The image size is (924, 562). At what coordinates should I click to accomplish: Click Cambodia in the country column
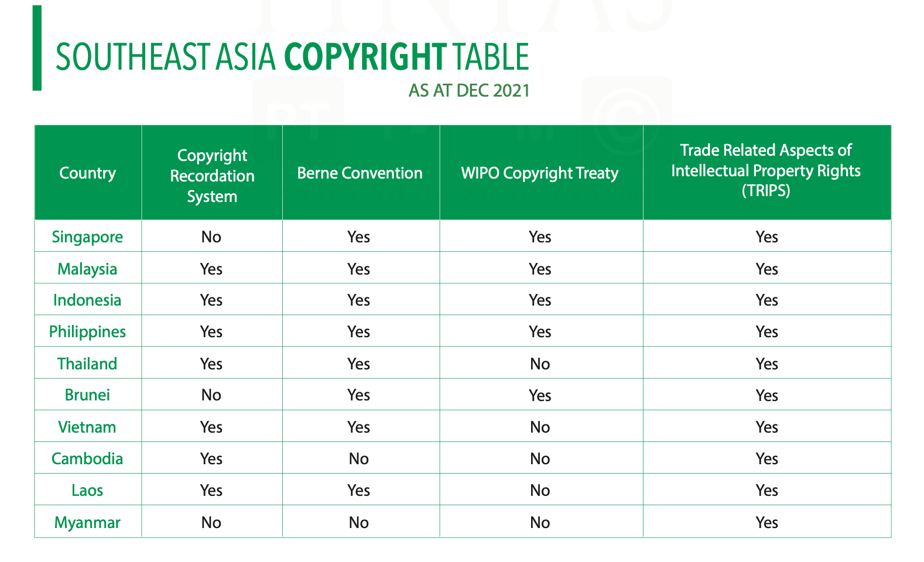88,458
